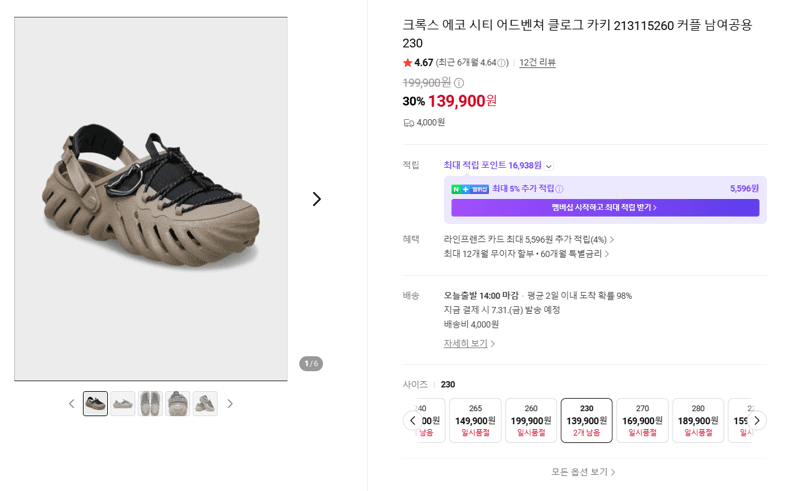The image size is (800, 491).
Task: Expand 최대 적립 포인트 16,938원 dropdown
Action: tap(548, 166)
